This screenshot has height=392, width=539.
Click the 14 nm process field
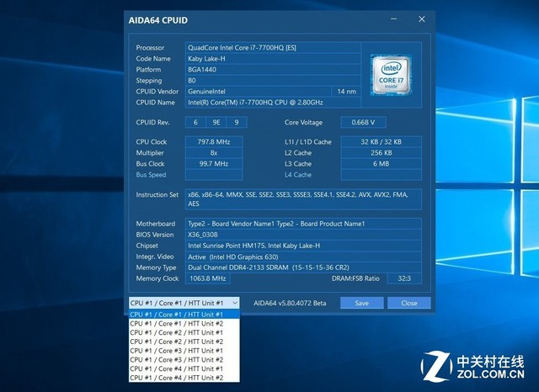point(346,92)
